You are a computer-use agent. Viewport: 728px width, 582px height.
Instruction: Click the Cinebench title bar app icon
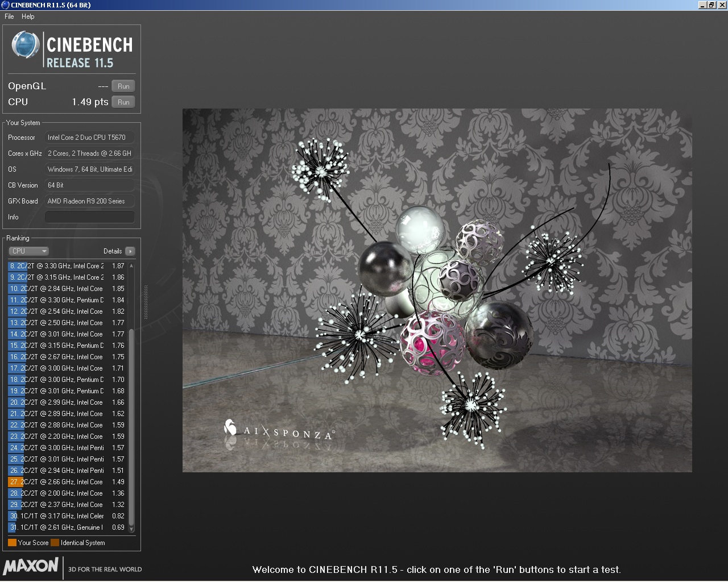5,5
